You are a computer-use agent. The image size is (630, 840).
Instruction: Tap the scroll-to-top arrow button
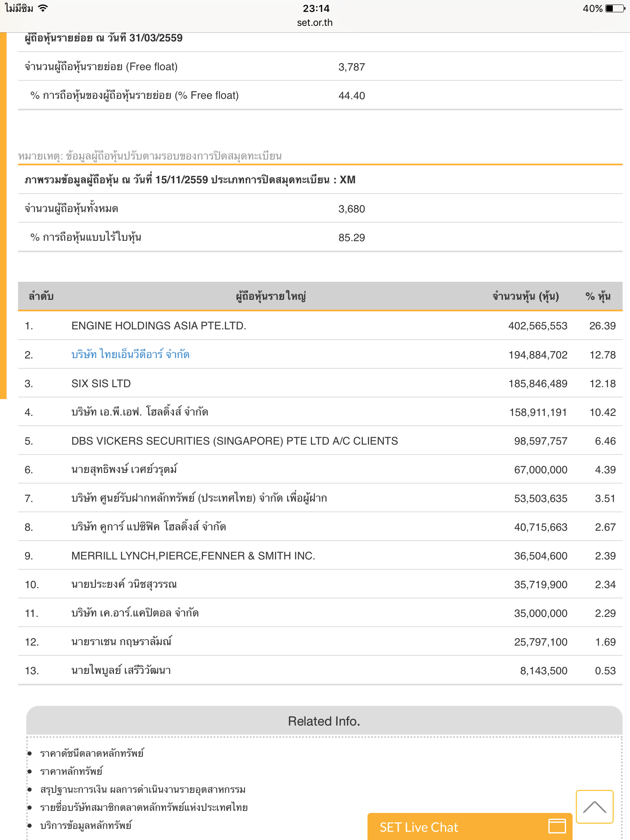pos(594,806)
